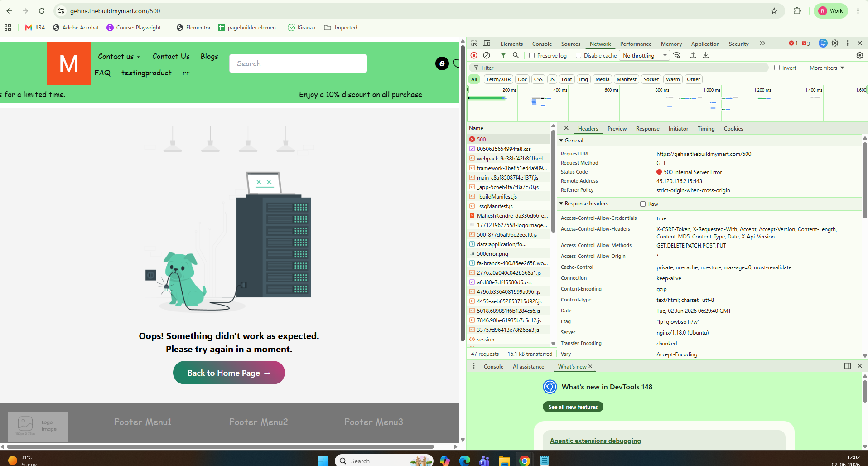
Task: Open the drawer three-dot menu beside Console
Action: tap(474, 366)
